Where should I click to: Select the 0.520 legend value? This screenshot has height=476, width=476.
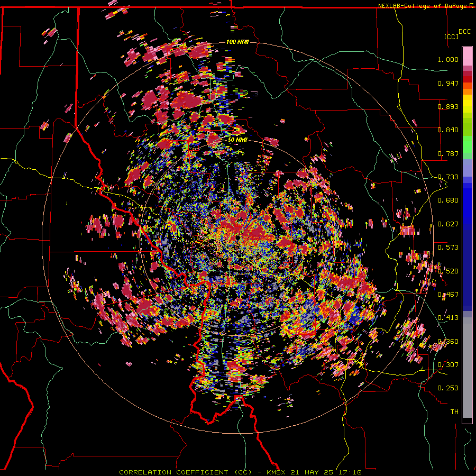tap(448, 271)
